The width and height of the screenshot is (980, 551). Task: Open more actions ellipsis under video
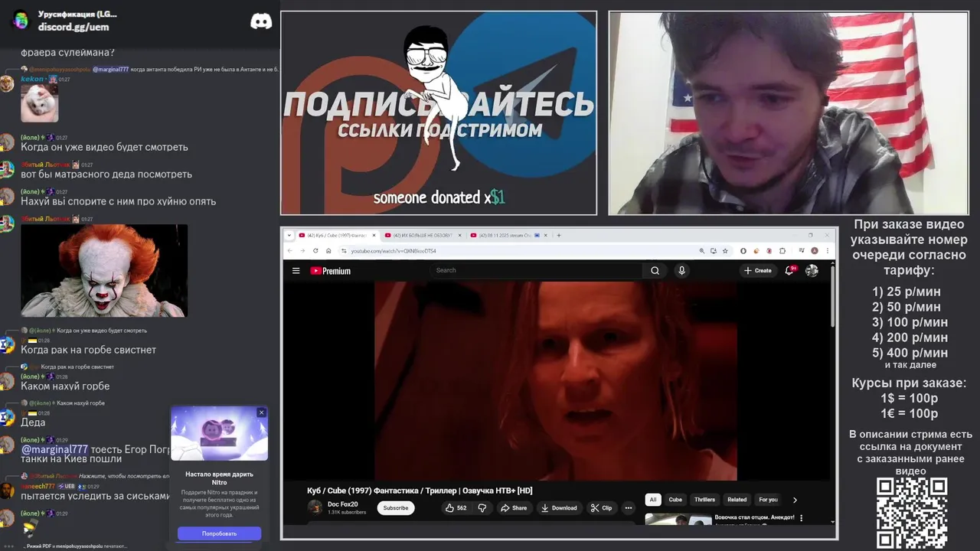coord(629,507)
